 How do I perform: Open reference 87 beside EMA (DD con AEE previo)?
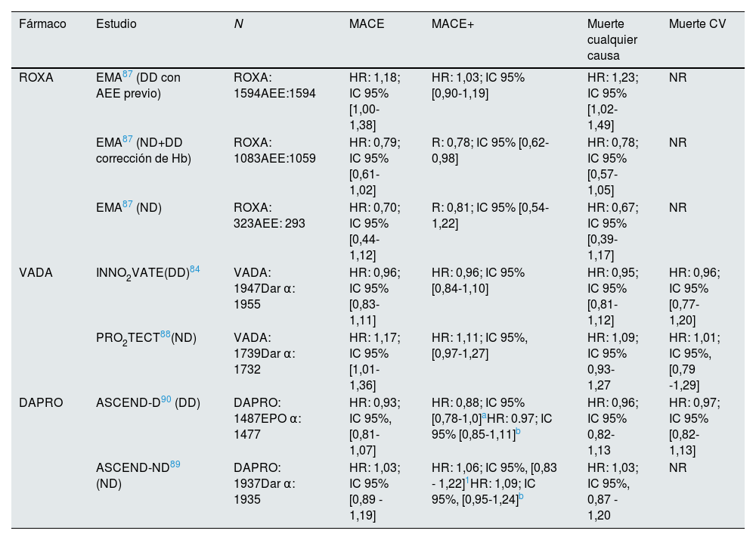point(128,75)
